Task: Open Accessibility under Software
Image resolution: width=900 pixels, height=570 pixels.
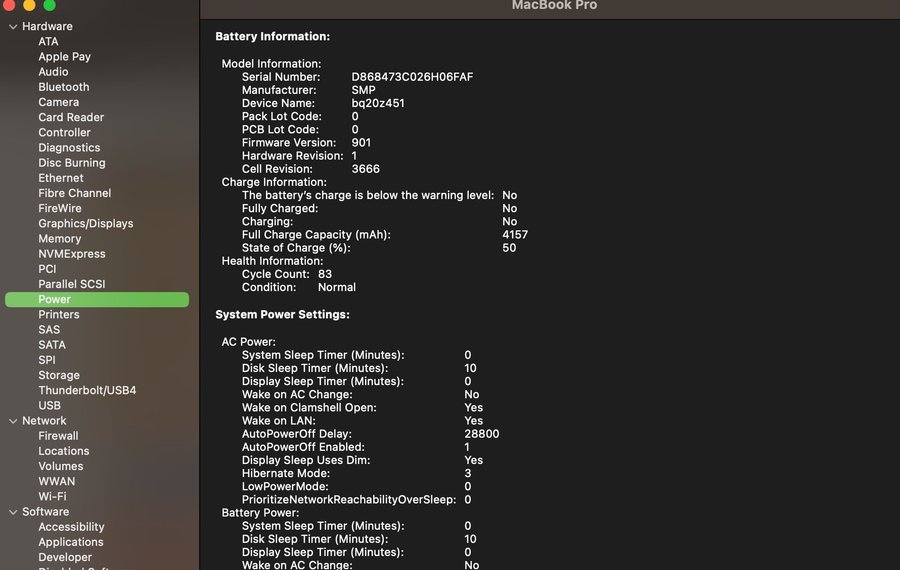Action: click(x=71, y=527)
